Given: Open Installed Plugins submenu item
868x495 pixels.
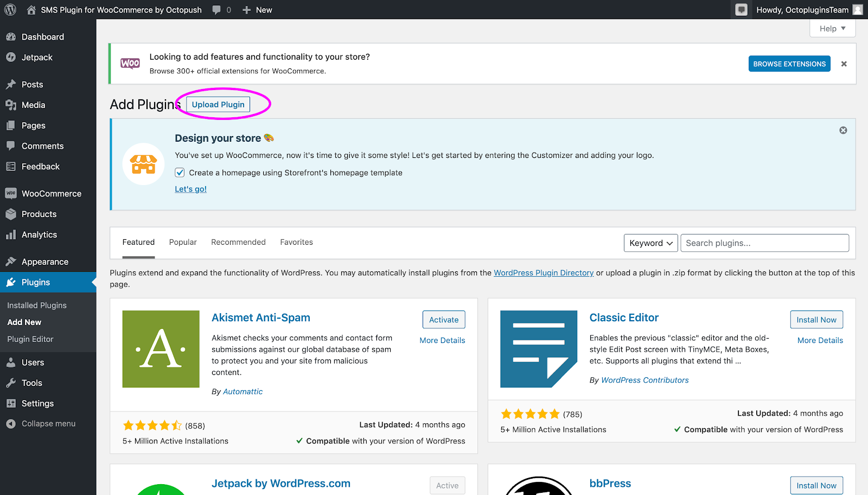Looking at the screenshot, I should pyautogui.click(x=37, y=306).
